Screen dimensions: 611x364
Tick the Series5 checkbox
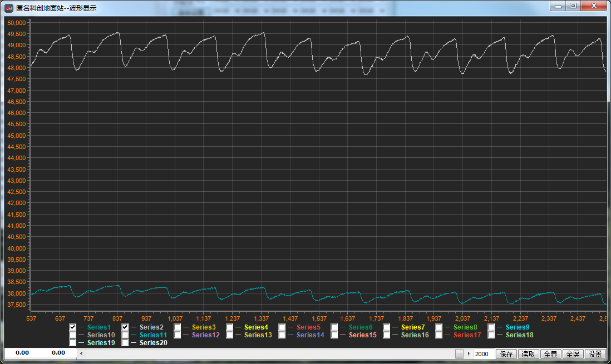pos(282,327)
